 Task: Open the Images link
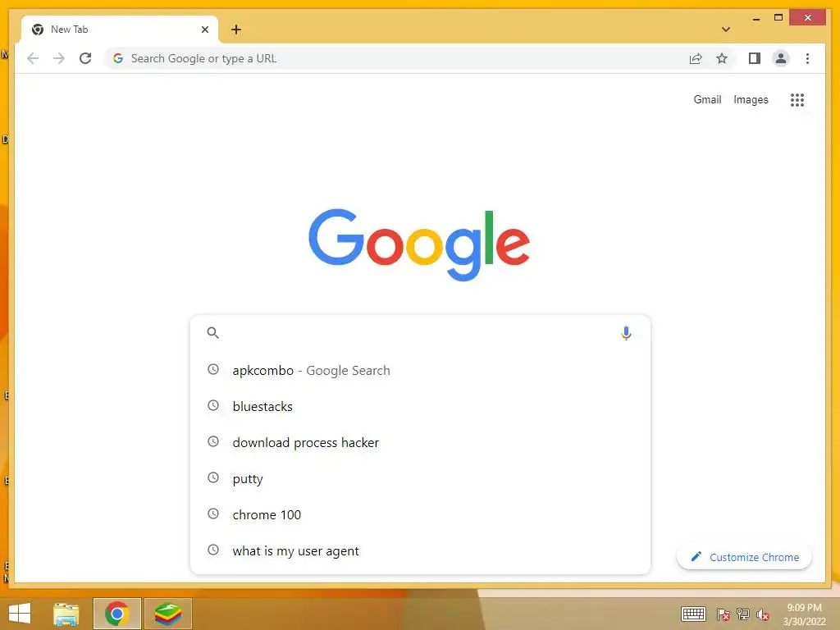751,99
